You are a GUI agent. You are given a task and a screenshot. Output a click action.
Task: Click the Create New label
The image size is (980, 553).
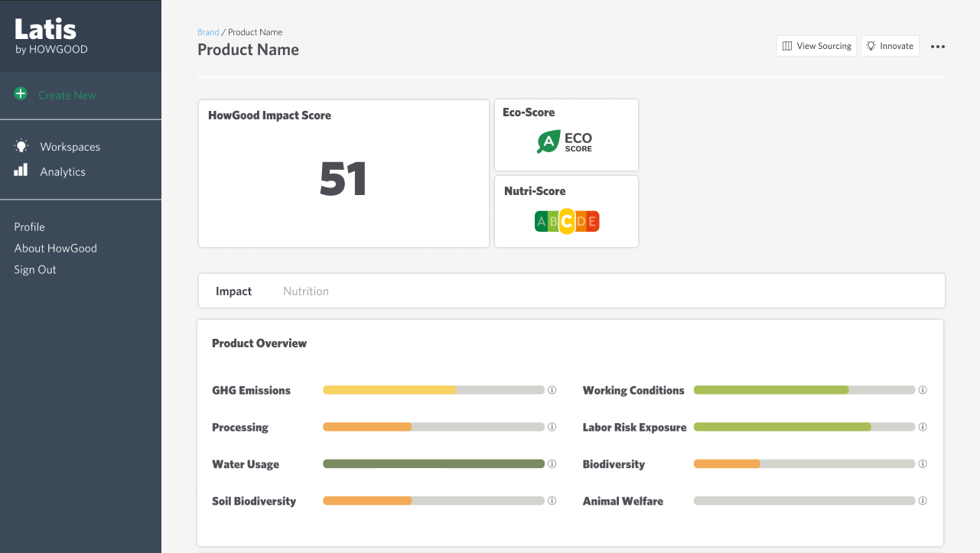67,96
